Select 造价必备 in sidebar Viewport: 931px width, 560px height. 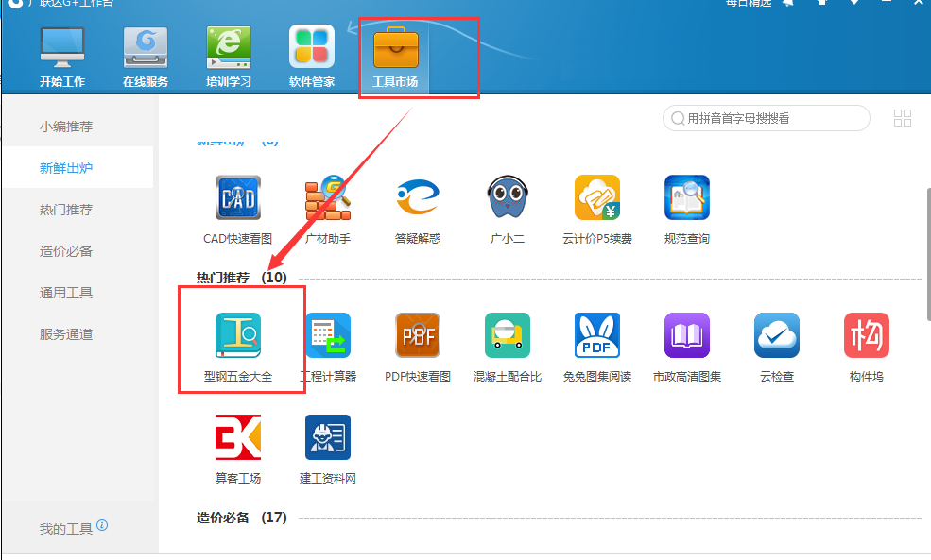point(66,251)
